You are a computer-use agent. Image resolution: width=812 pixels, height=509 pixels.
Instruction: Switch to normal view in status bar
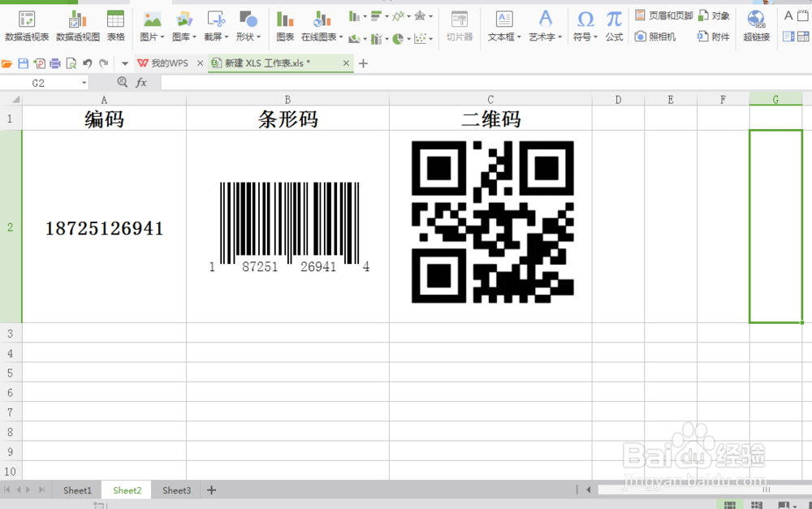tap(730, 505)
